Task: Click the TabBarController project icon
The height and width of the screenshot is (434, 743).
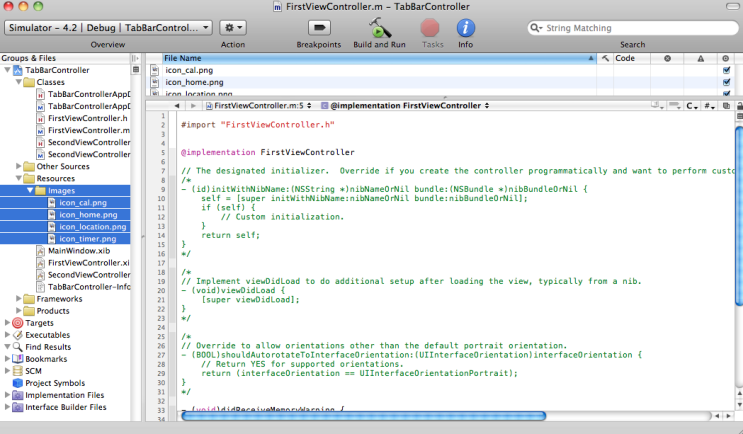Action: point(18,71)
